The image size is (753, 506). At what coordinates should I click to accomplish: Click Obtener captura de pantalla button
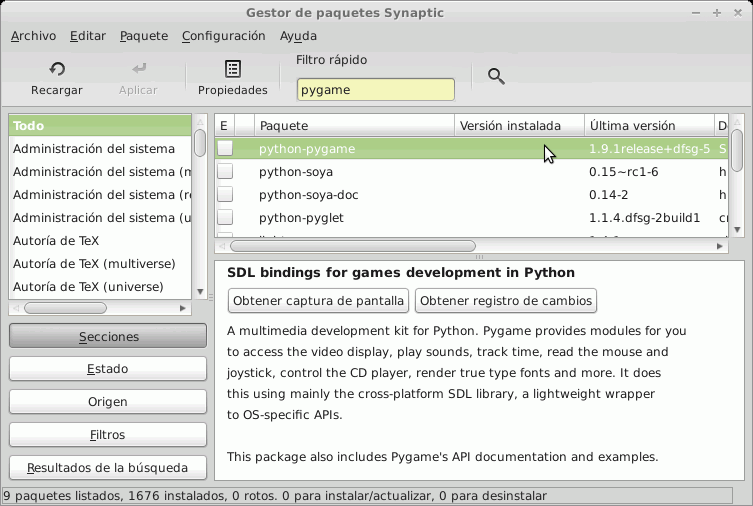click(x=318, y=301)
